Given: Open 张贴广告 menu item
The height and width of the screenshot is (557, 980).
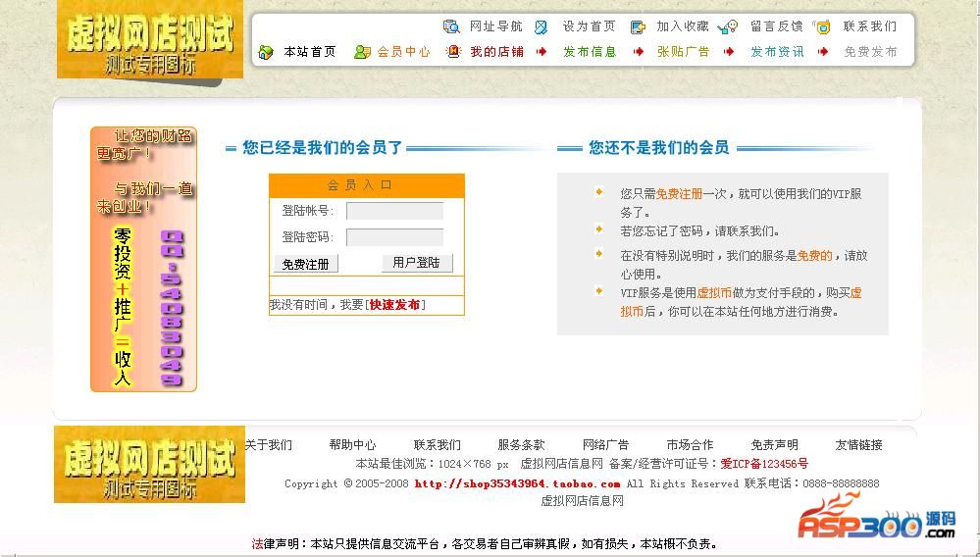Looking at the screenshot, I should [x=683, y=52].
